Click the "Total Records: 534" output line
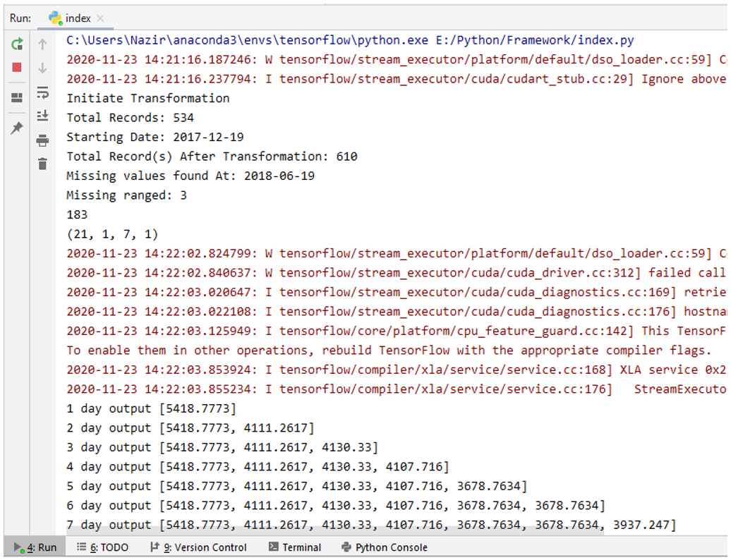731x560 pixels. tap(130, 118)
